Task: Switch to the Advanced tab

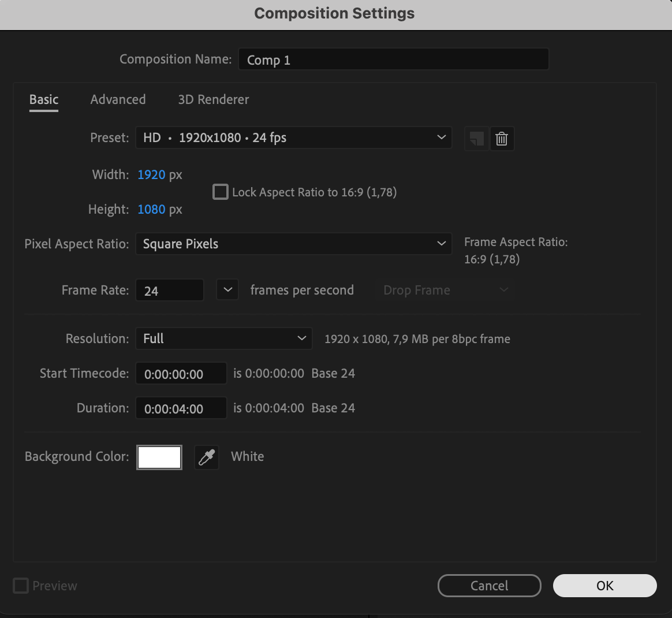Action: 118,99
